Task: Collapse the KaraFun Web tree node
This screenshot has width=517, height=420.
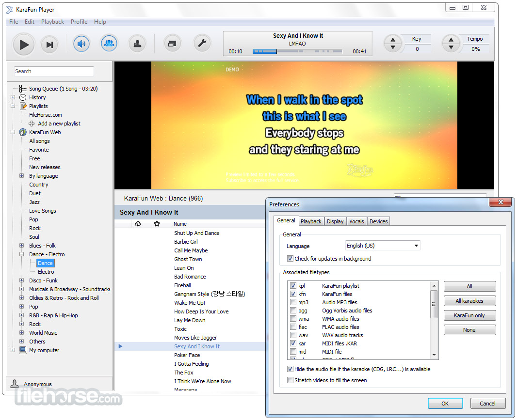Action: click(13, 132)
